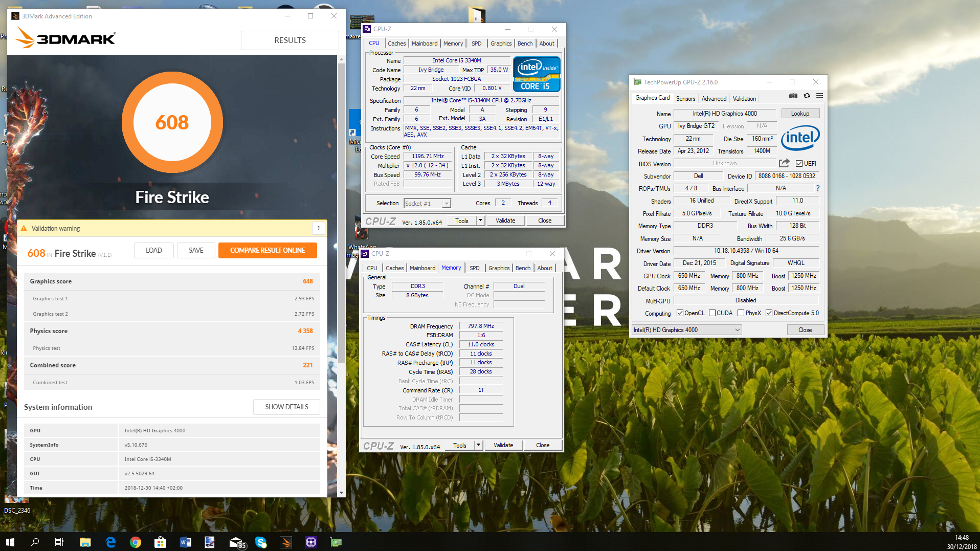Open SPD tab in bottom CPU-Z window

click(474, 268)
